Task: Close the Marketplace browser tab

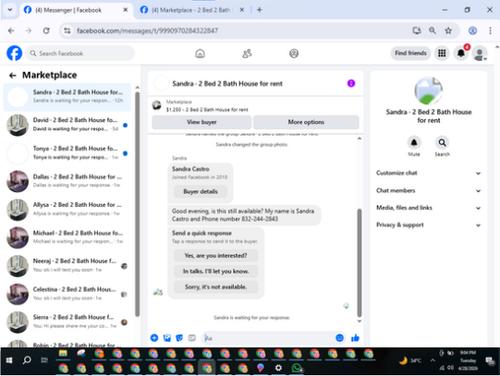Action: tap(242, 10)
